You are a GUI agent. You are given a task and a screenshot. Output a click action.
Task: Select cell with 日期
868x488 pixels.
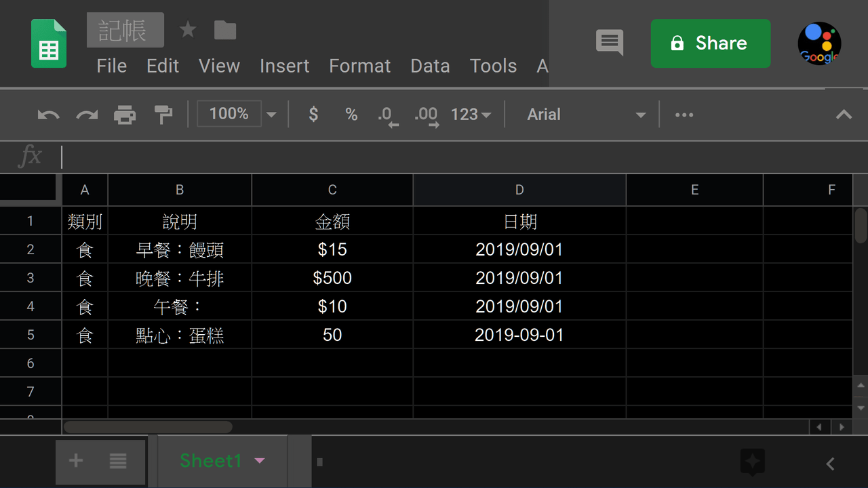coord(519,221)
